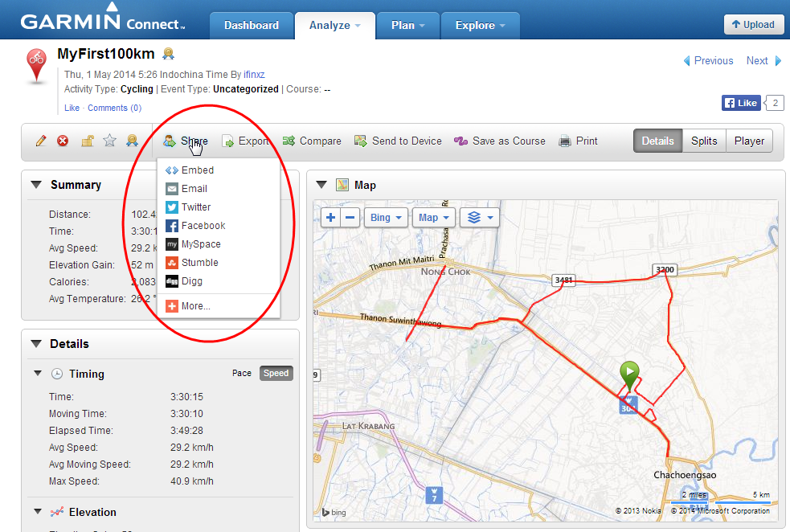Viewport: 790px width, 532px height.
Task: Switch to the Player view
Action: pos(749,141)
